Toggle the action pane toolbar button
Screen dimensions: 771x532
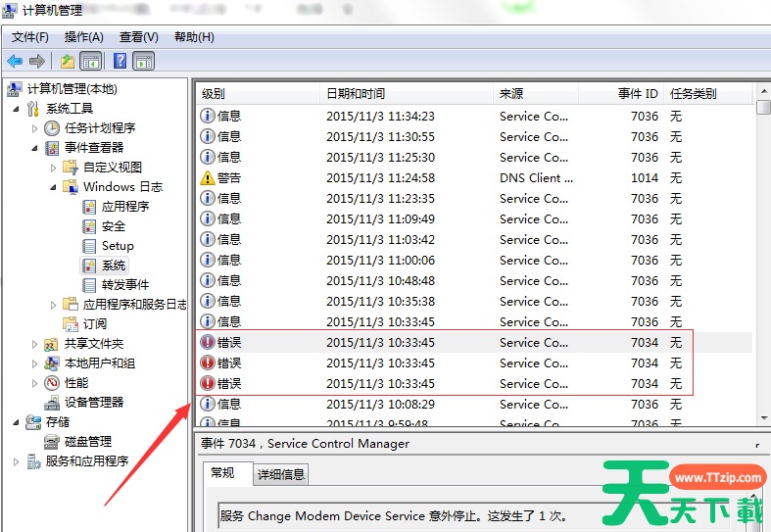pos(144,62)
